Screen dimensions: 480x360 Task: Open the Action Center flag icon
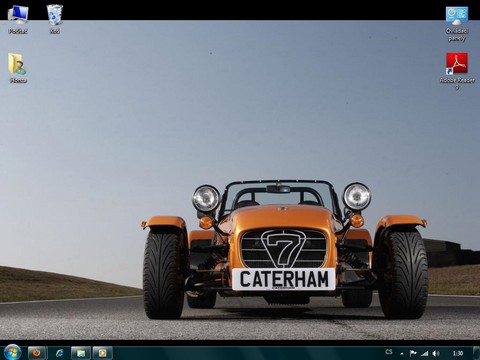click(x=413, y=353)
